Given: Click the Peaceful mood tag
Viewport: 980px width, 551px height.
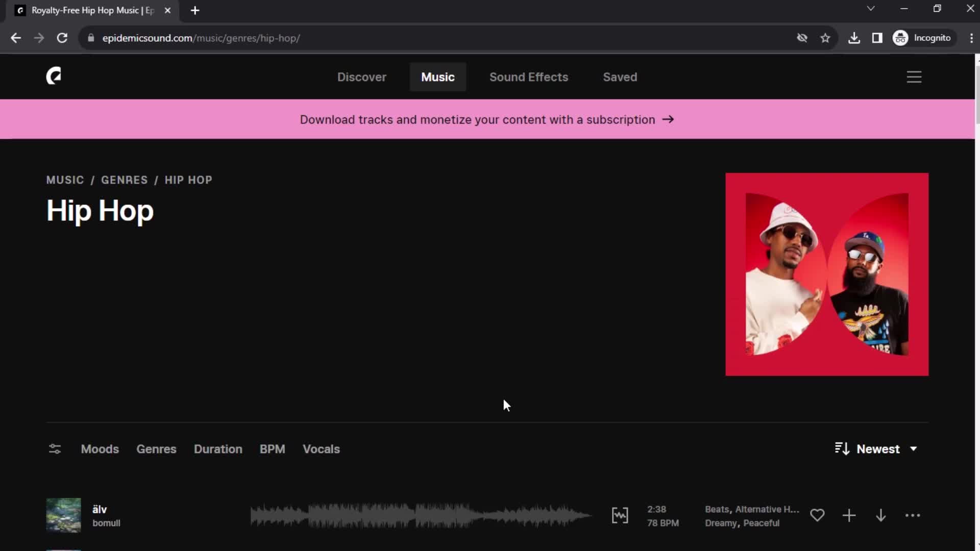Looking at the screenshot, I should (x=761, y=523).
